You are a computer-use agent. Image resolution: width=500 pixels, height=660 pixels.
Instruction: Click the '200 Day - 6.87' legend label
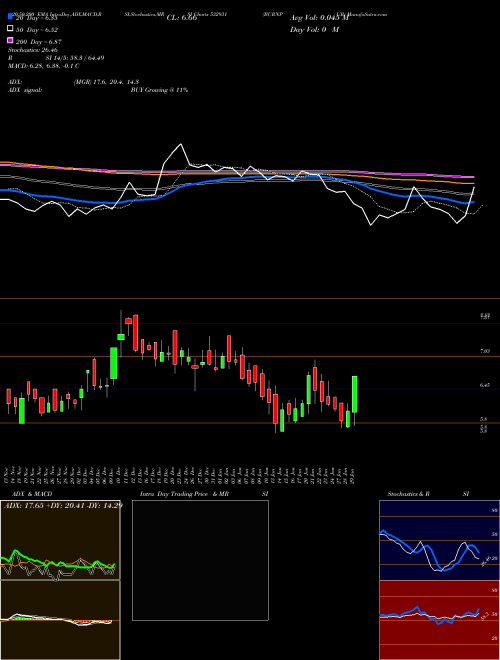point(39,41)
